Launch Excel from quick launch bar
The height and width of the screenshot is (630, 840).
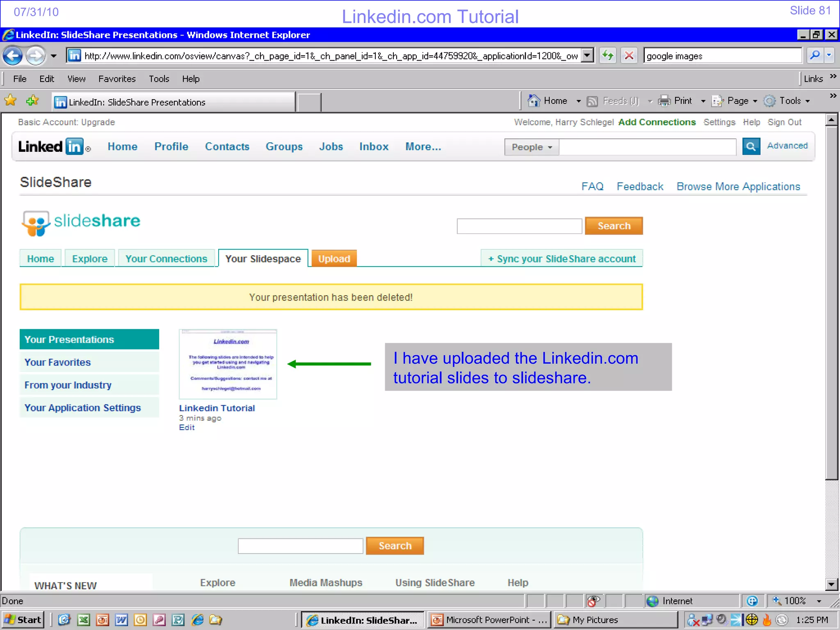click(x=84, y=620)
